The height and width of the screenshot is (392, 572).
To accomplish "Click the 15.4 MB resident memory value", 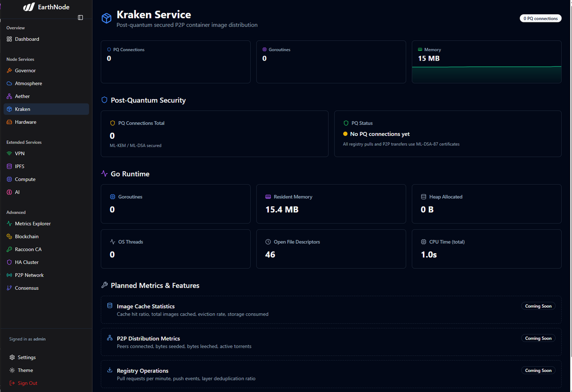I will coord(282,209).
